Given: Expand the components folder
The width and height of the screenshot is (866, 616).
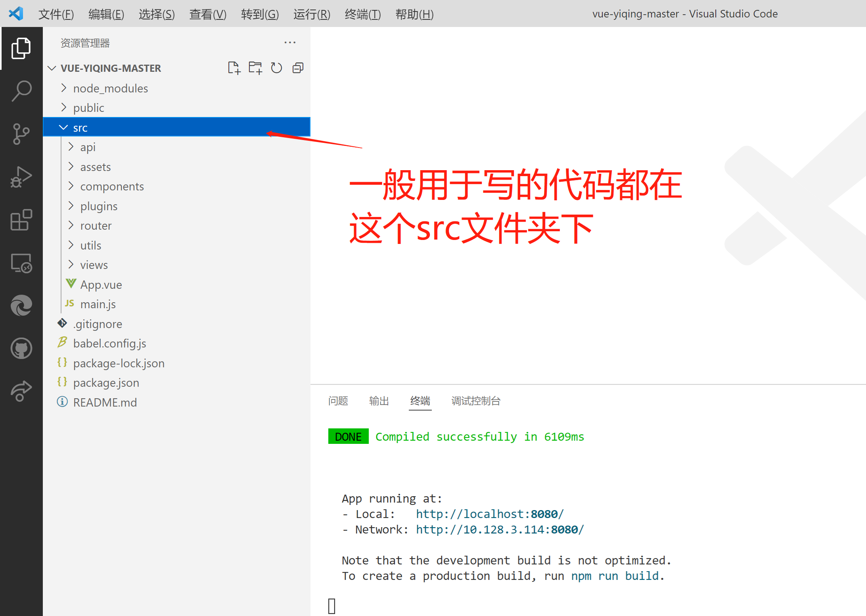Looking at the screenshot, I should 112,186.
